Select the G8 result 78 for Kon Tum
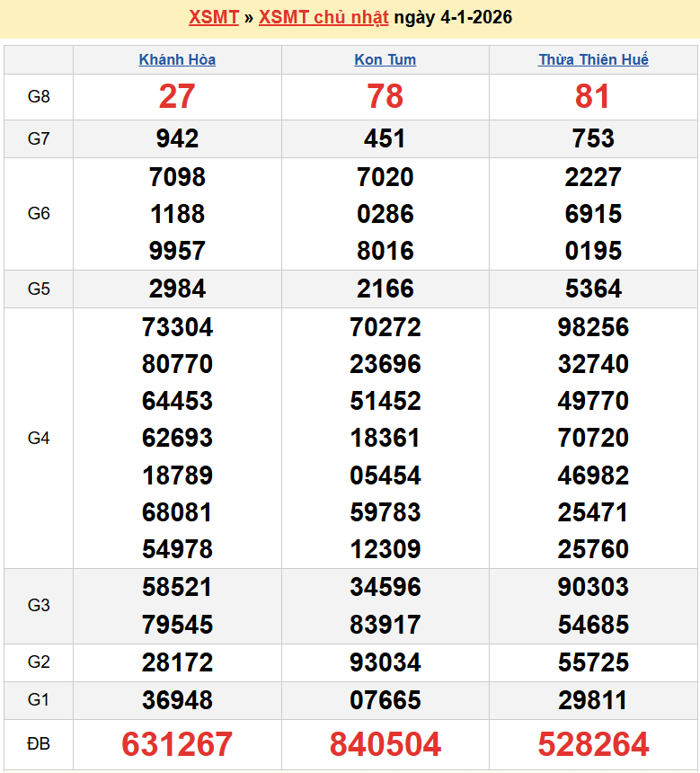This screenshot has width=700, height=773. 385,97
